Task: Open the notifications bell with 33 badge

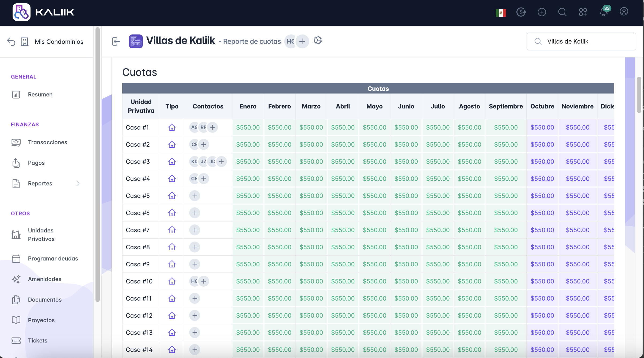Action: coord(604,12)
